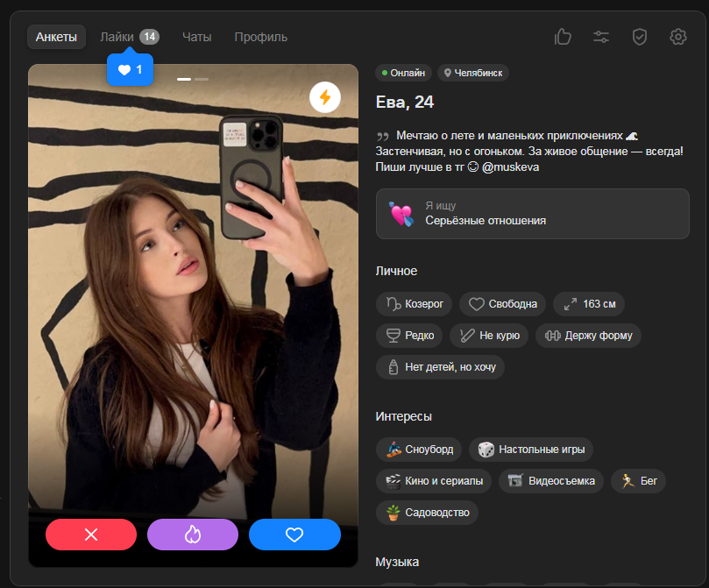
Task: Click the Видеосъемка interest chip
Action: pos(551,481)
